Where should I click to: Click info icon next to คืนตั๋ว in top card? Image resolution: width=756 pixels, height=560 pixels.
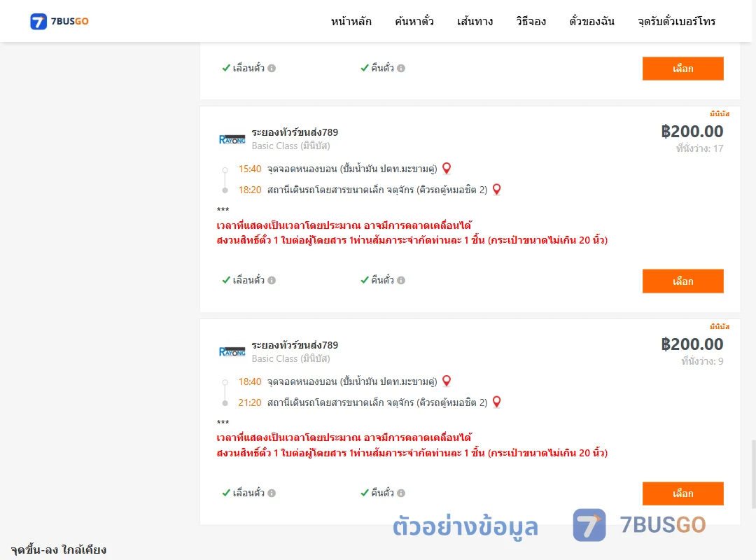[401, 68]
